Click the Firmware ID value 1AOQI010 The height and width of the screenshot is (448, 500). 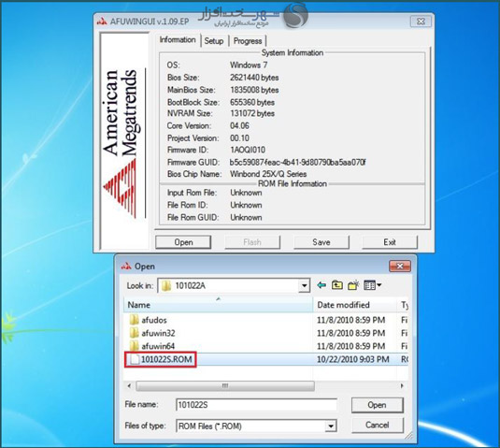coord(248,150)
